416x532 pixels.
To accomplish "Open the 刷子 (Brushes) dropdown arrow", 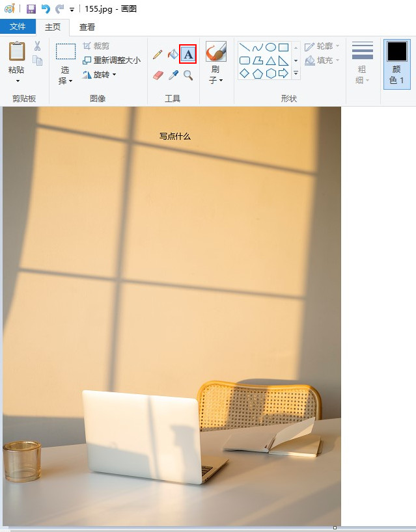I will (216, 81).
